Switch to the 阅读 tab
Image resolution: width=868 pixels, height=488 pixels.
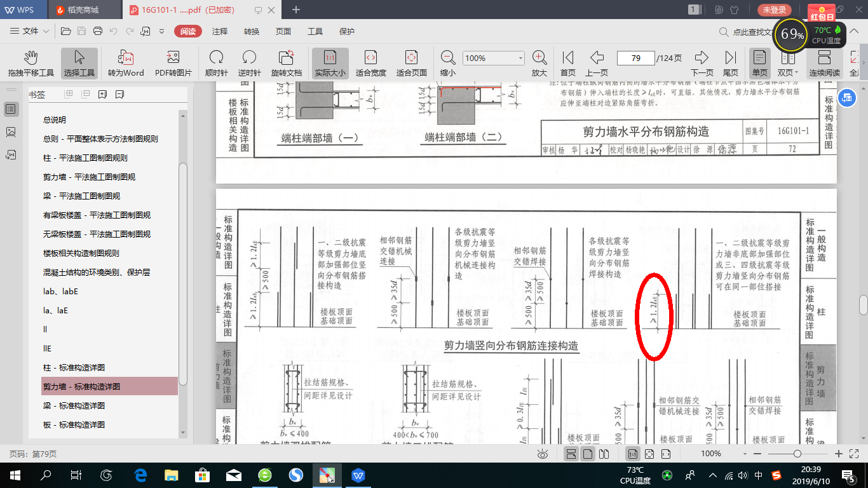[x=188, y=31]
